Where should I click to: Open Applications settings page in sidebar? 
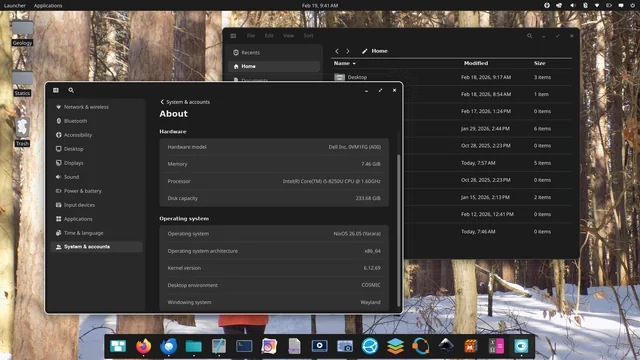click(x=97, y=219)
